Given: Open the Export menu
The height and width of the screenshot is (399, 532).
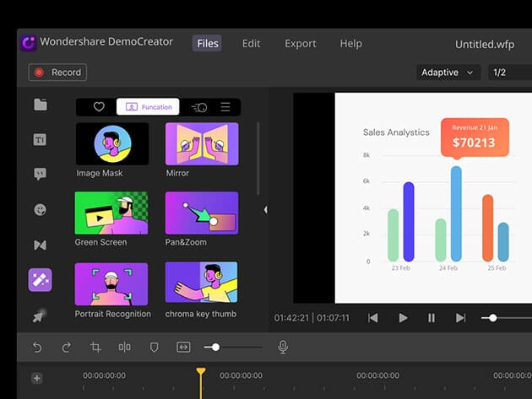Looking at the screenshot, I should pyautogui.click(x=300, y=44).
